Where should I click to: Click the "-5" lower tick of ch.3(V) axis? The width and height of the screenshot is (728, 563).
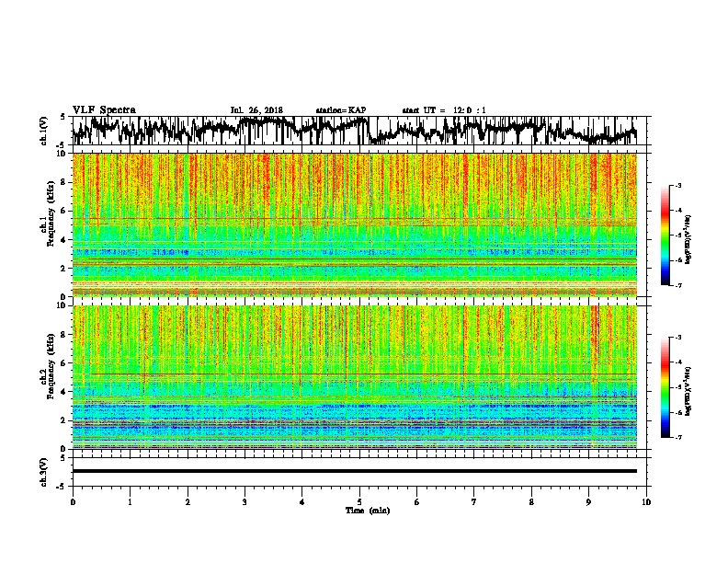(63, 487)
